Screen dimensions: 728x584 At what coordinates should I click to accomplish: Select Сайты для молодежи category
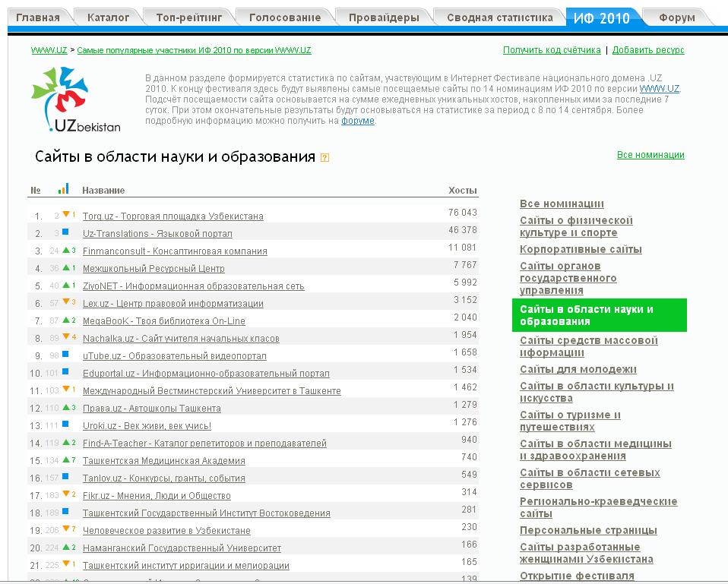(578, 369)
